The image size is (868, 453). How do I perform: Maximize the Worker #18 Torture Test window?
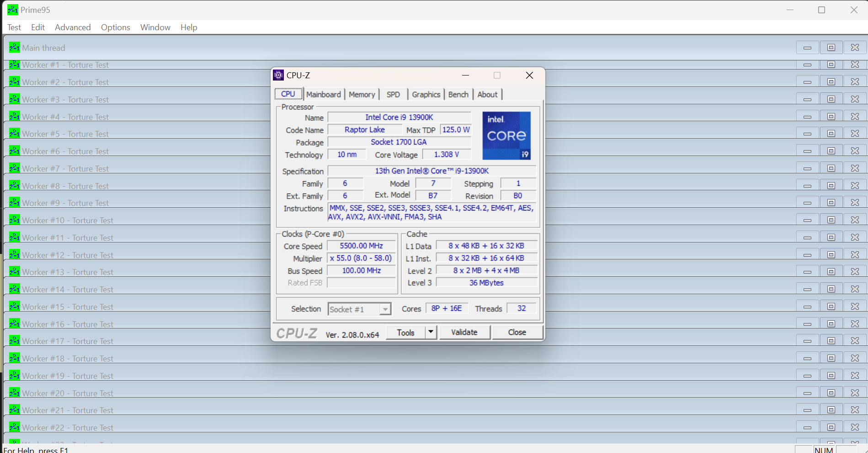pos(831,358)
